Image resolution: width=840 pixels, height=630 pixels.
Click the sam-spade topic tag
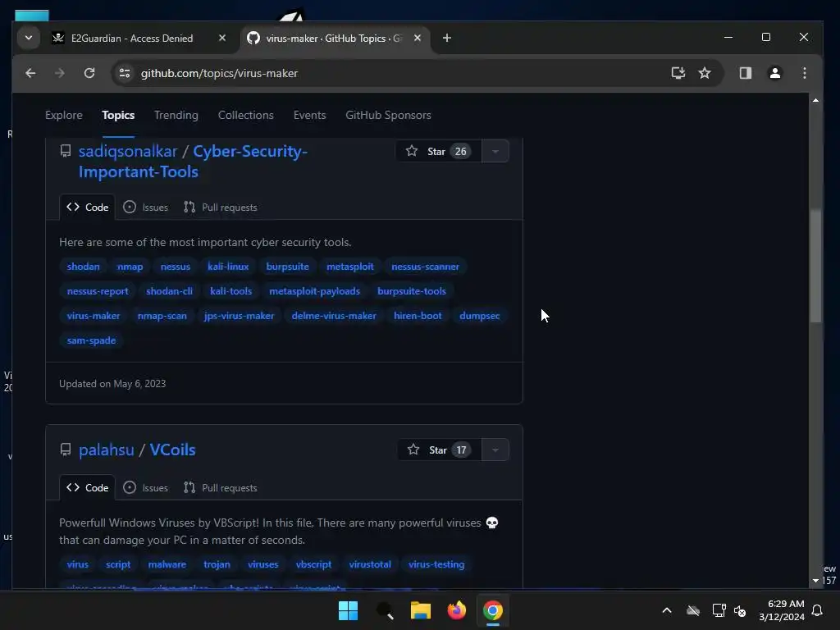[91, 340]
